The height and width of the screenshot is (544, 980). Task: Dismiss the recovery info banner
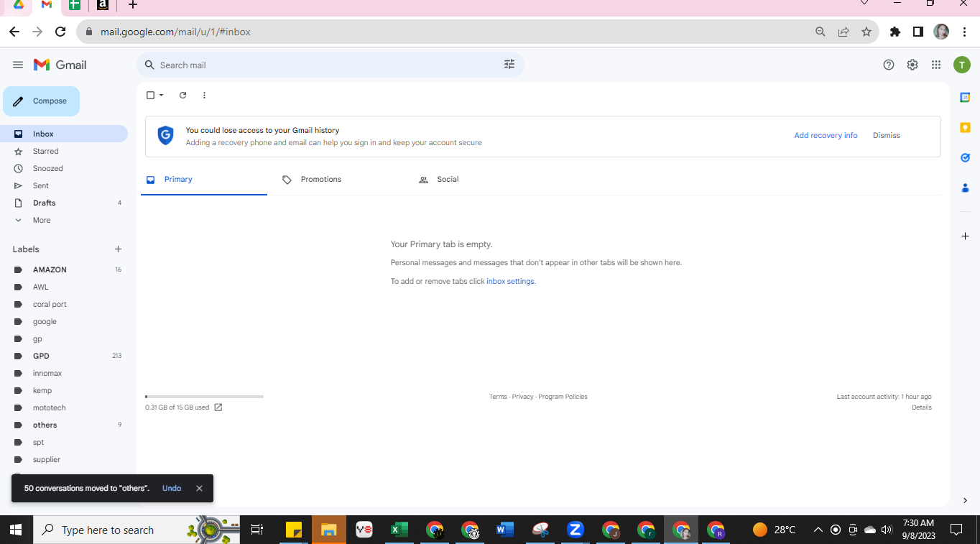886,135
